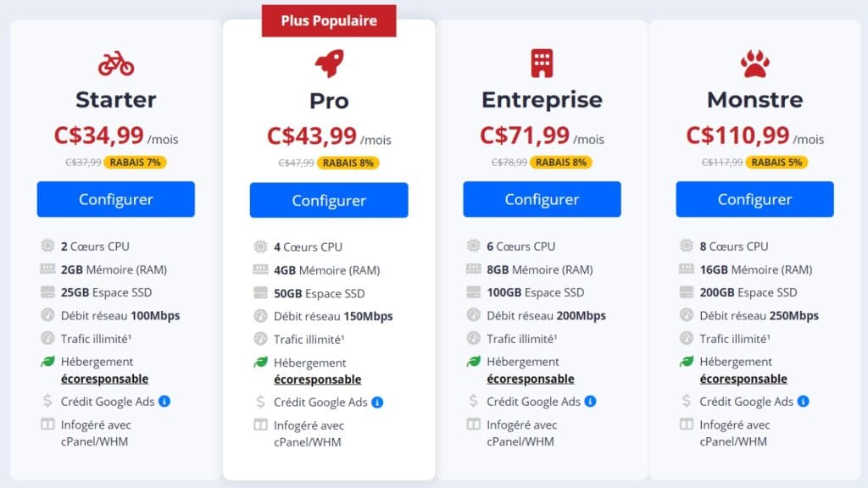Click the CPU icon beside 2 Cœurs CPU
Screen dimensions: 868x488
point(47,246)
